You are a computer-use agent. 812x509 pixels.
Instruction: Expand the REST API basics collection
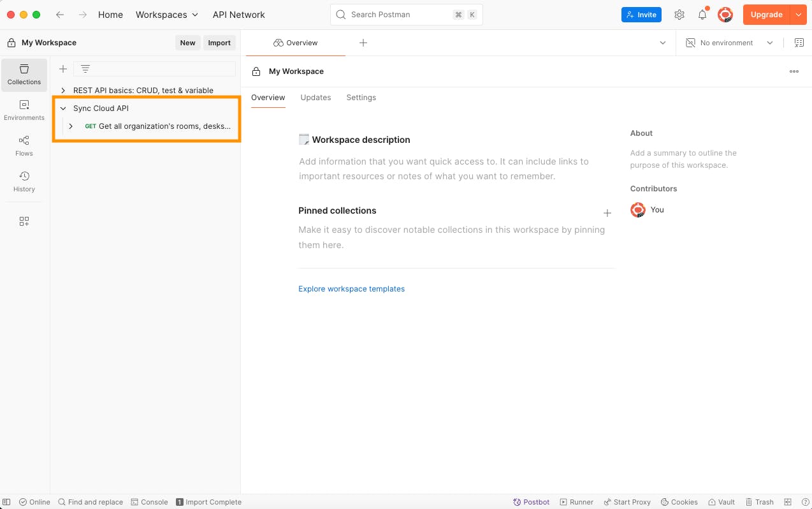point(63,91)
